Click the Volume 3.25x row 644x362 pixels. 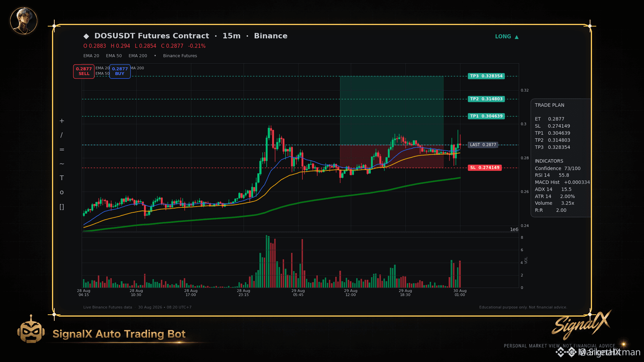[x=555, y=203]
